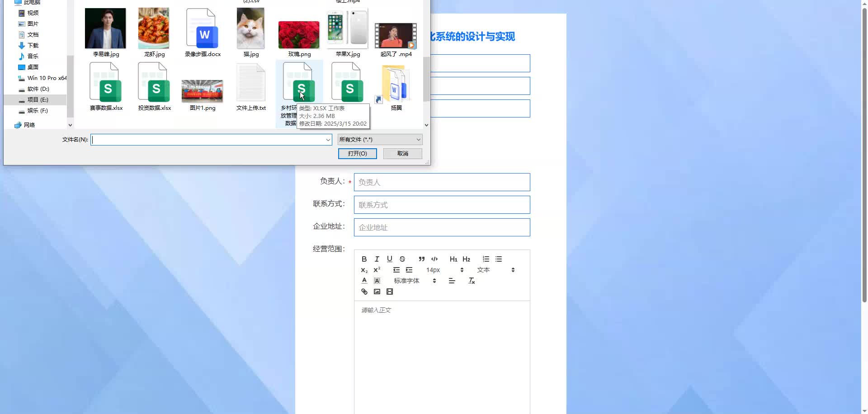Apply strikethrough in the rich text toolbar
This screenshot has height=414, width=868.
pos(402,259)
